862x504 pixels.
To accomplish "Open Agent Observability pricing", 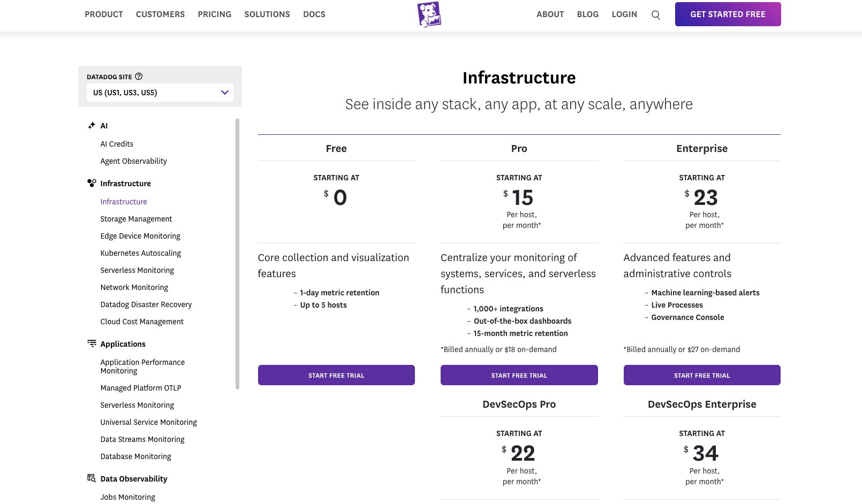I will (133, 161).
